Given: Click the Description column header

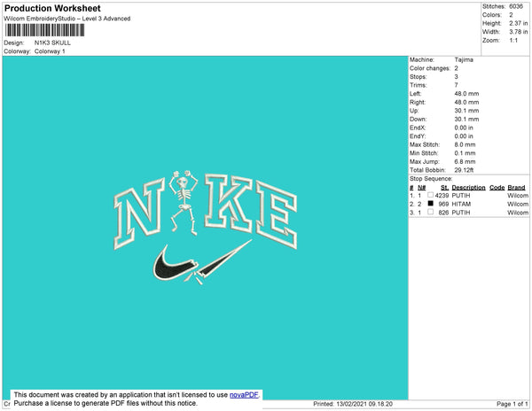Looking at the screenshot, I should point(468,187).
